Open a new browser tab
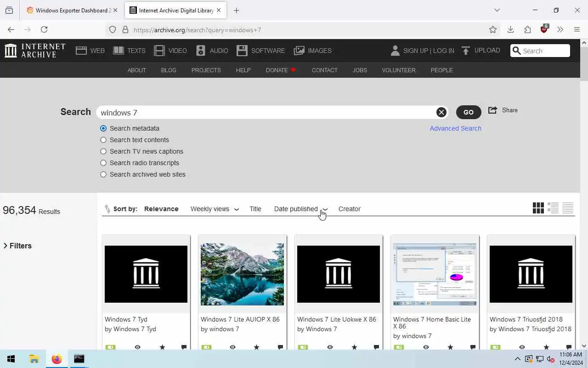This screenshot has height=368, width=588. click(236, 10)
